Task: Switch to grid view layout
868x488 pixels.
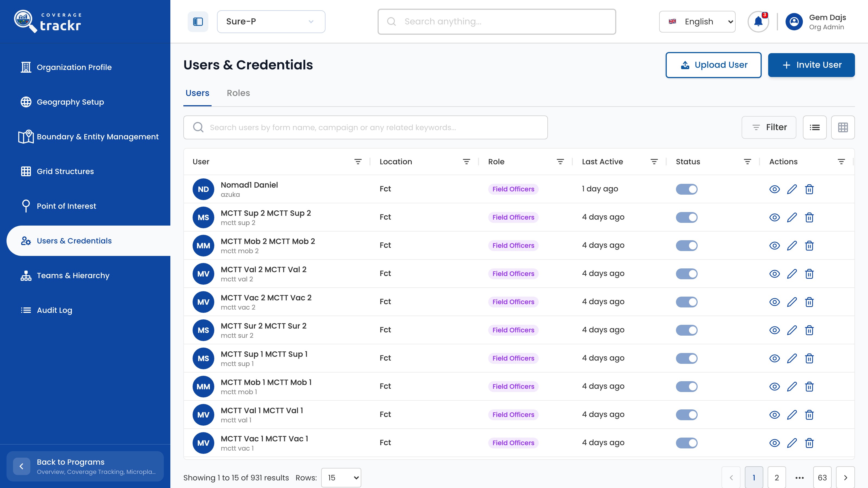Action: 843,127
